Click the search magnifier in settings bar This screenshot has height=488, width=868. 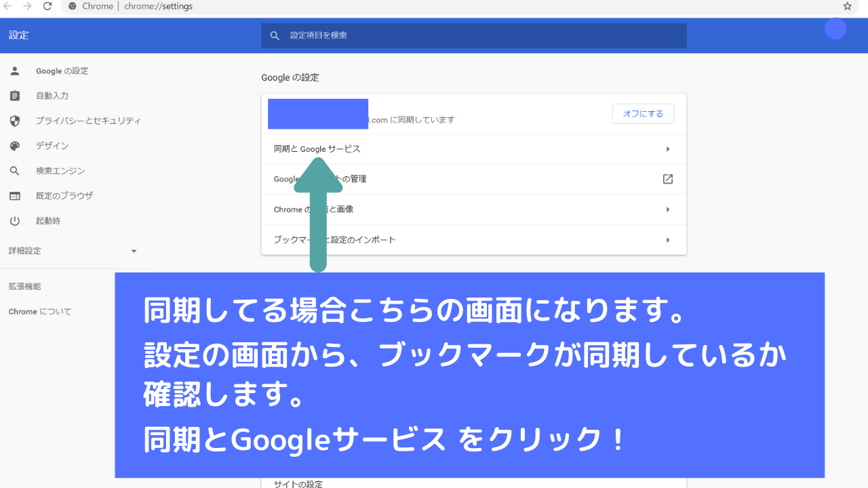click(275, 35)
